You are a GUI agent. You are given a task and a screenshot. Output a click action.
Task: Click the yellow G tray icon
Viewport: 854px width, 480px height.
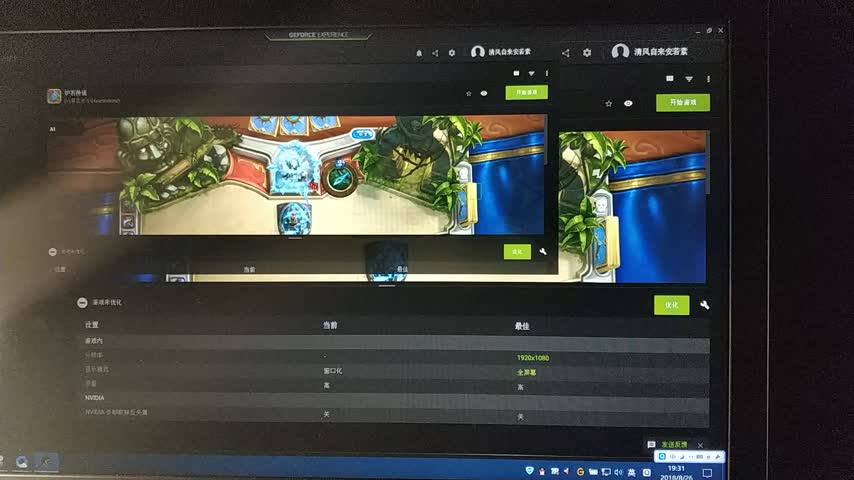[580, 472]
